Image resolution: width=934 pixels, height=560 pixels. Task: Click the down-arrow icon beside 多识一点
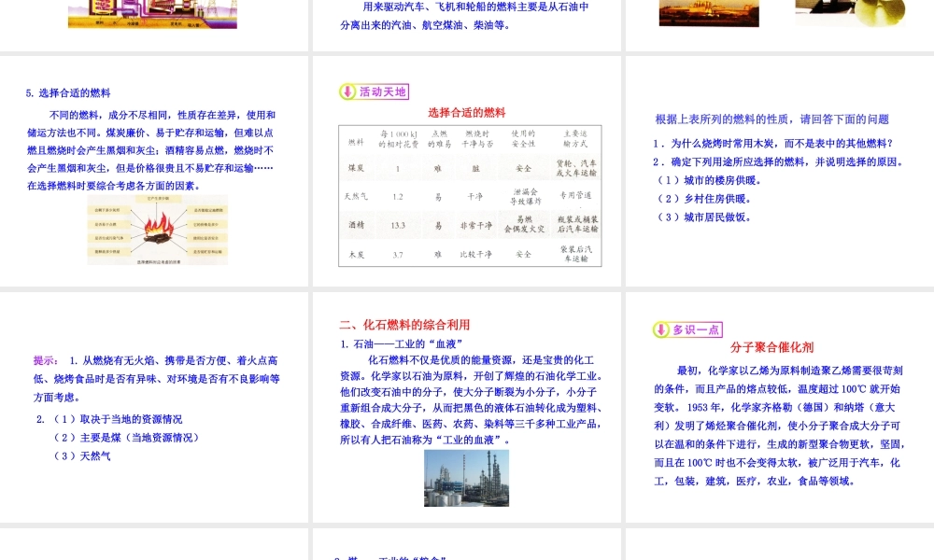(660, 329)
